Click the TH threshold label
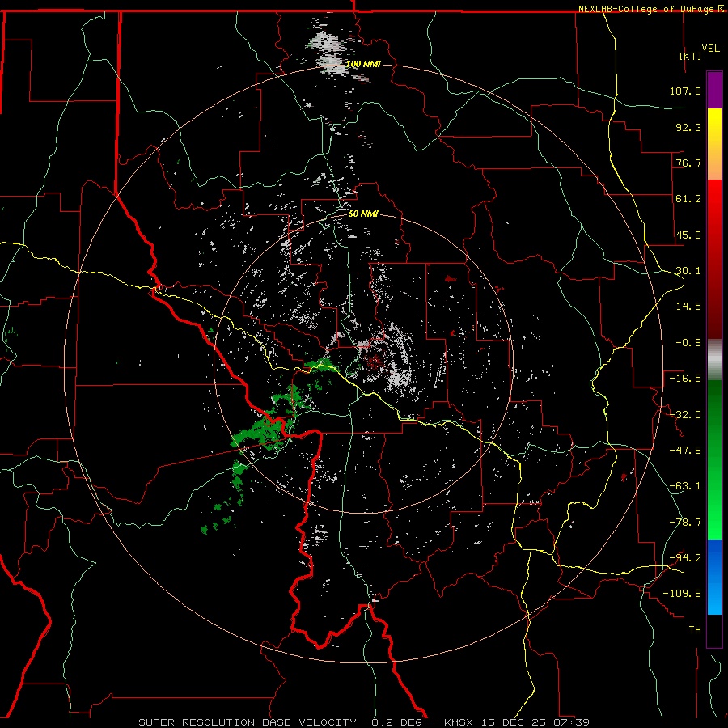 tap(695, 630)
